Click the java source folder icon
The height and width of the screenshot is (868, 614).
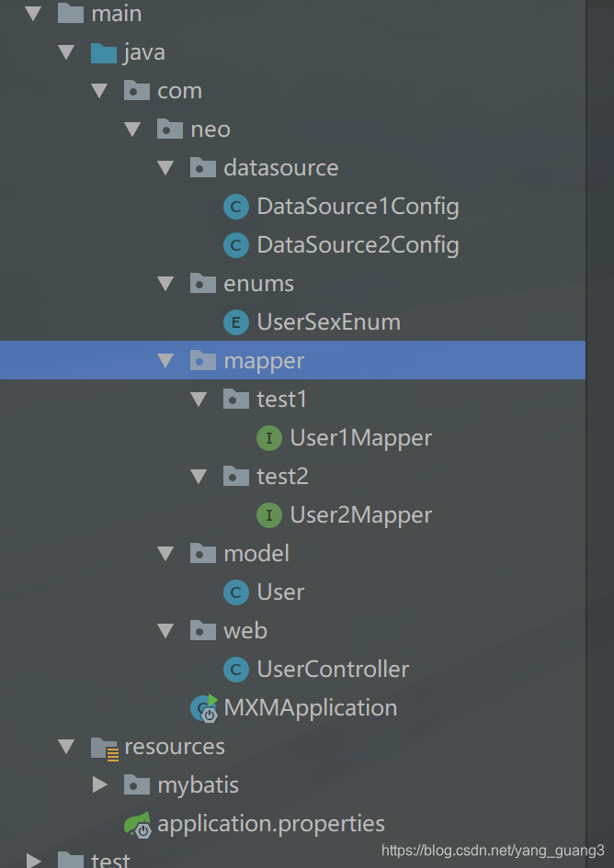104,52
